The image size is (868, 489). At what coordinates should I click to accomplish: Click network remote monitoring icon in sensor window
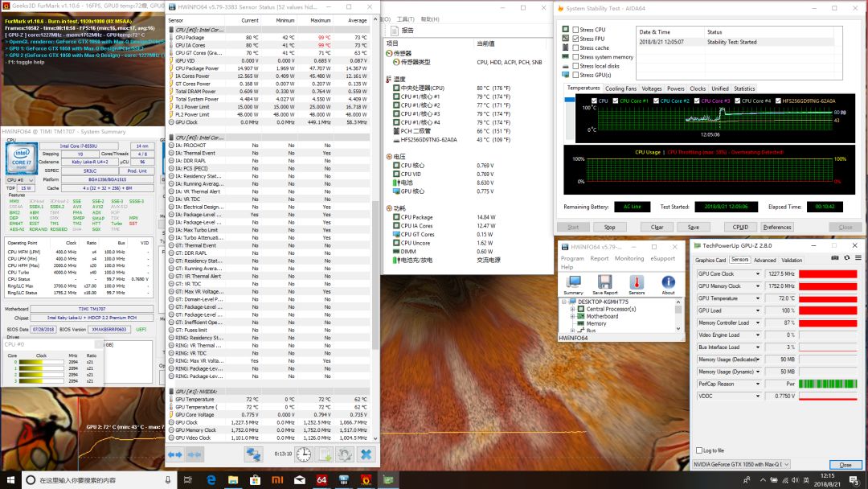253,454
